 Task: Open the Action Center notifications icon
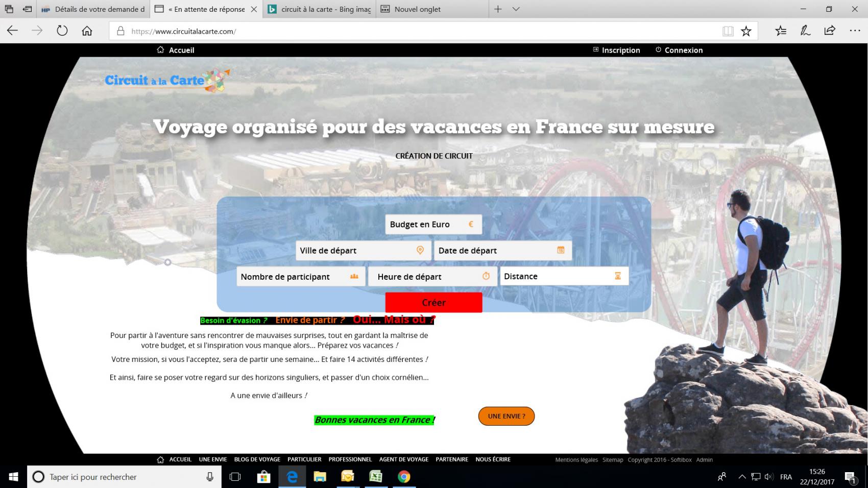[850, 477]
